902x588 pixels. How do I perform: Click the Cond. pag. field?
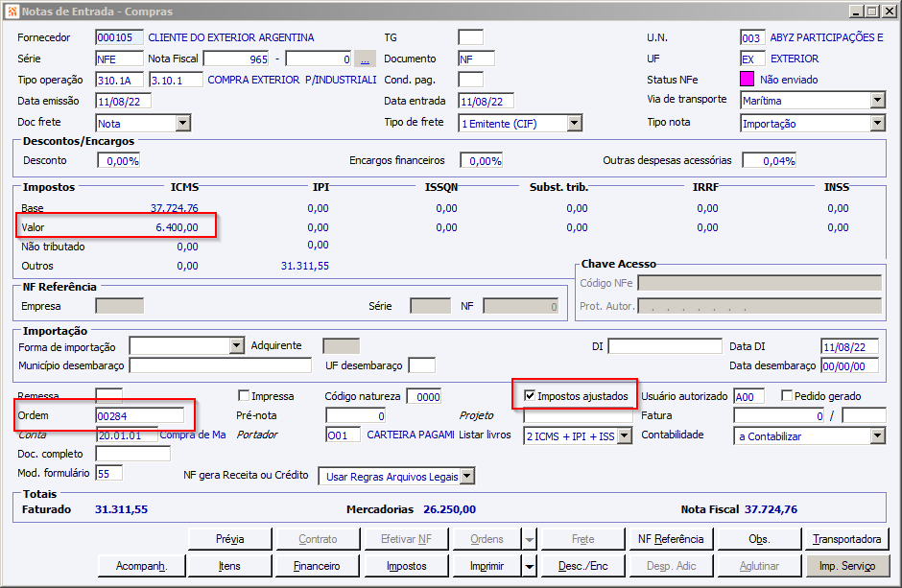click(470, 80)
